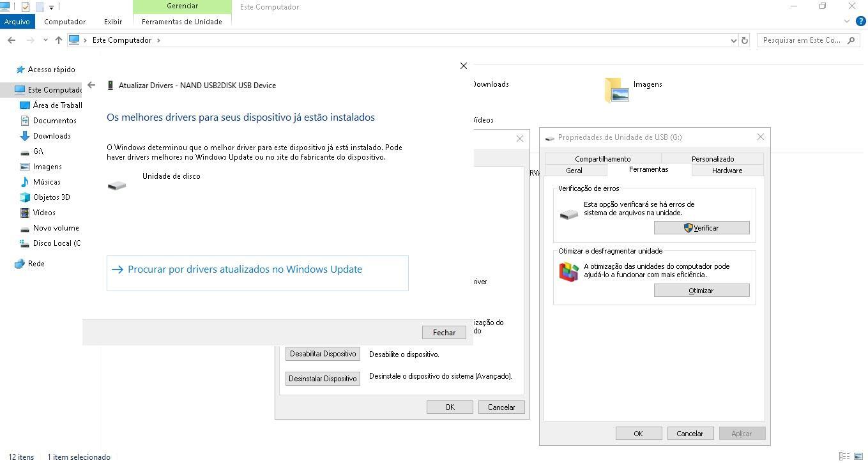
Task: Switch to the Geral tab in USB properties
Action: 574,171
